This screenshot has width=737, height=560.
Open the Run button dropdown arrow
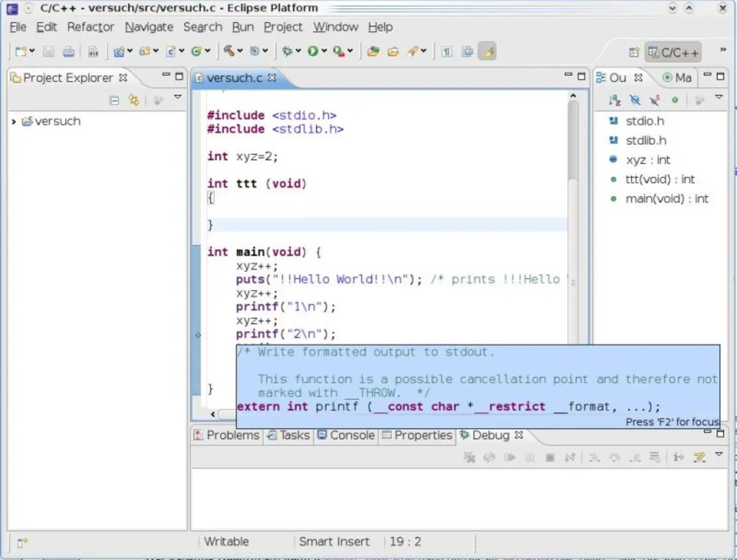click(324, 51)
